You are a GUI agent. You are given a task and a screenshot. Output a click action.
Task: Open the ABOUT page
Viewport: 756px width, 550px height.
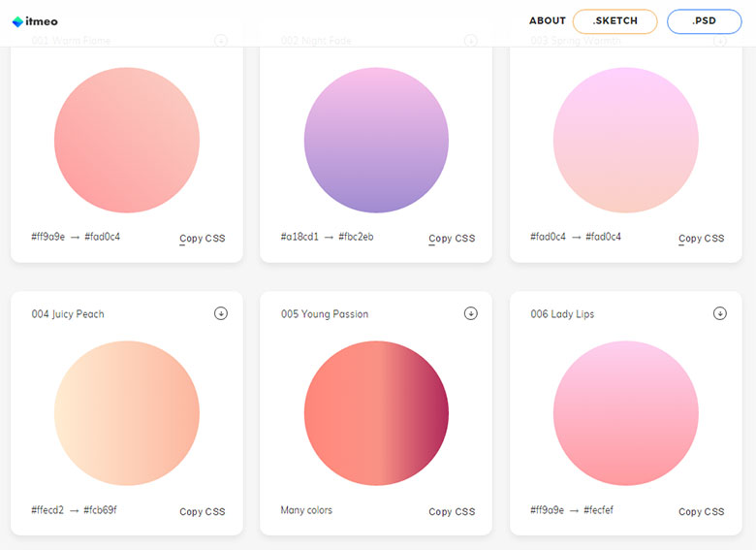coord(548,20)
